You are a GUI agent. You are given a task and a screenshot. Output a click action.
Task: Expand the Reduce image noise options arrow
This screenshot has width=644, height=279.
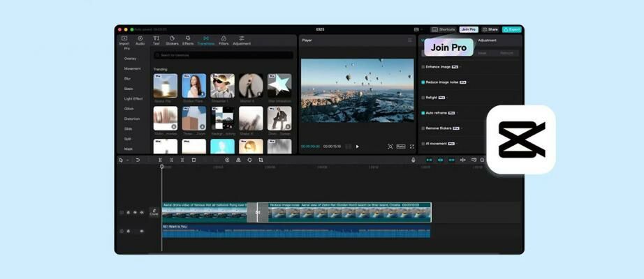pos(468,82)
